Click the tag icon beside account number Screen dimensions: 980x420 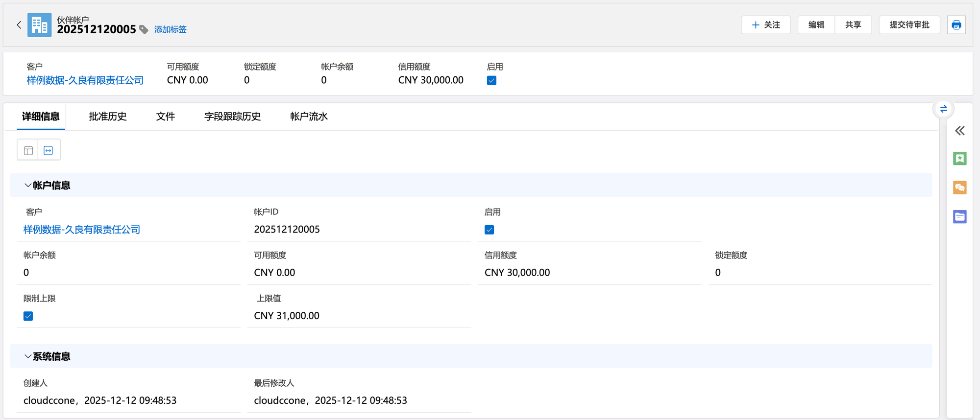pyautogui.click(x=144, y=30)
